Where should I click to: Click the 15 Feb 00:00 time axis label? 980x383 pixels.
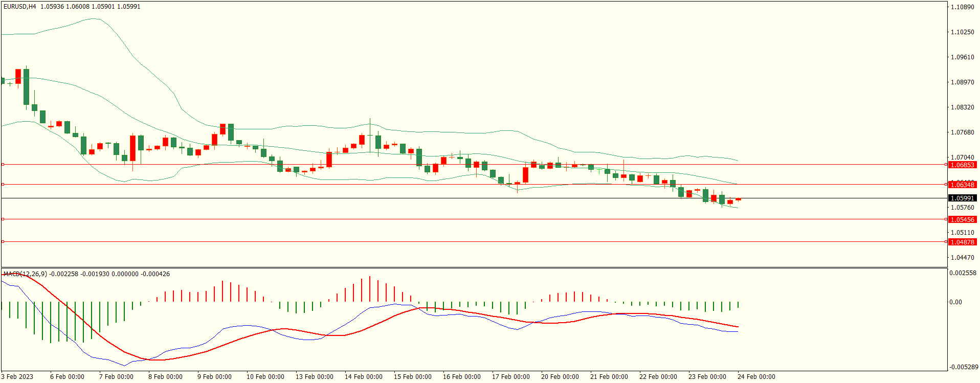point(412,377)
